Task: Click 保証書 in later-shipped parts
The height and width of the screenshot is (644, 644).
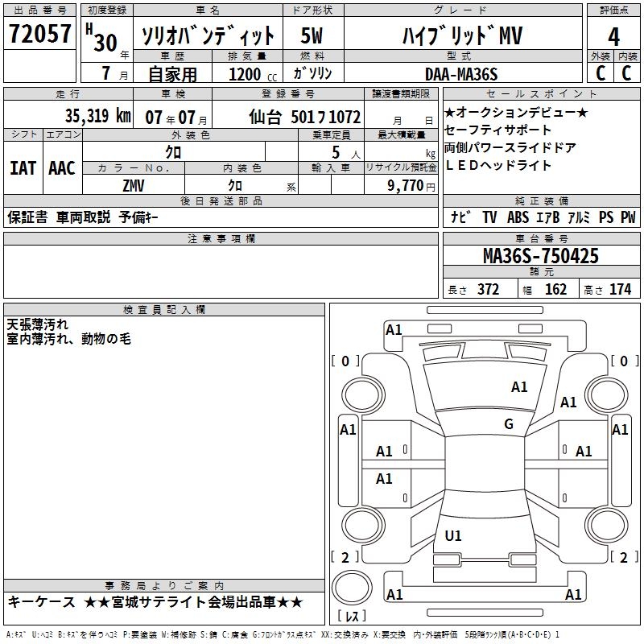Action: (x=27, y=217)
